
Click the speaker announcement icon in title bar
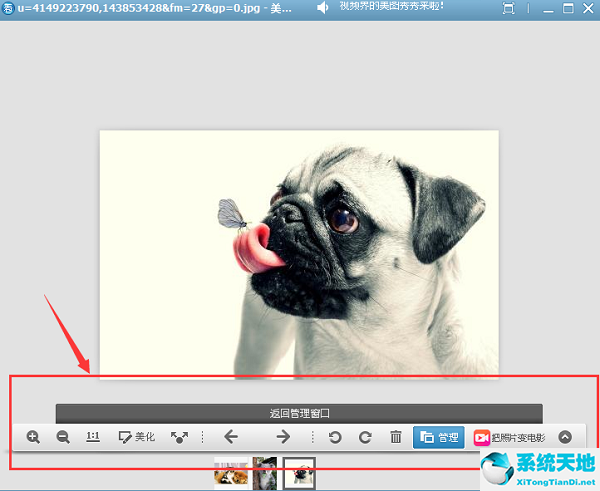[323, 8]
